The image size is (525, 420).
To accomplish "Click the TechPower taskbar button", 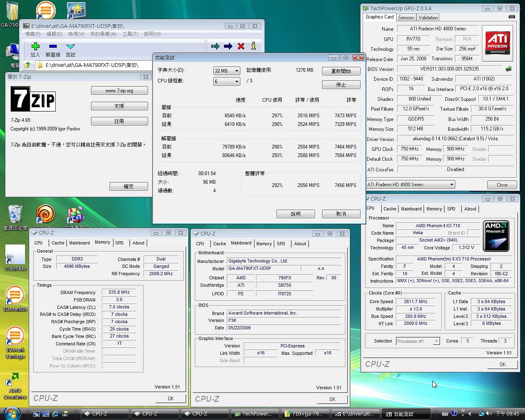I will tap(255, 414).
